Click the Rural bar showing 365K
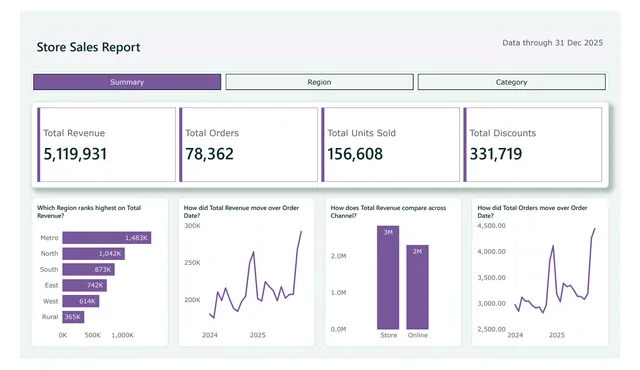The width and height of the screenshot is (640, 370). coord(73,317)
